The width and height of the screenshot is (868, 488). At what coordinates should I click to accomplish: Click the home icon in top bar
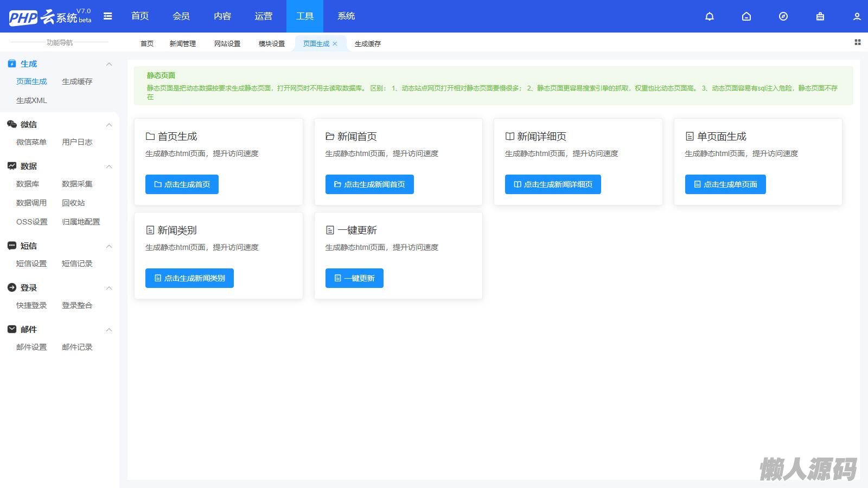click(x=746, y=16)
